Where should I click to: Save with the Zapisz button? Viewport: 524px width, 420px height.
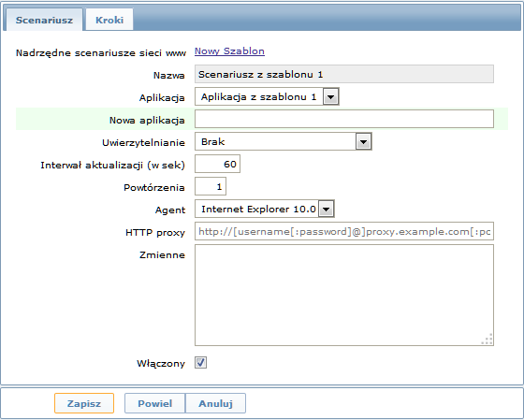coord(84,403)
